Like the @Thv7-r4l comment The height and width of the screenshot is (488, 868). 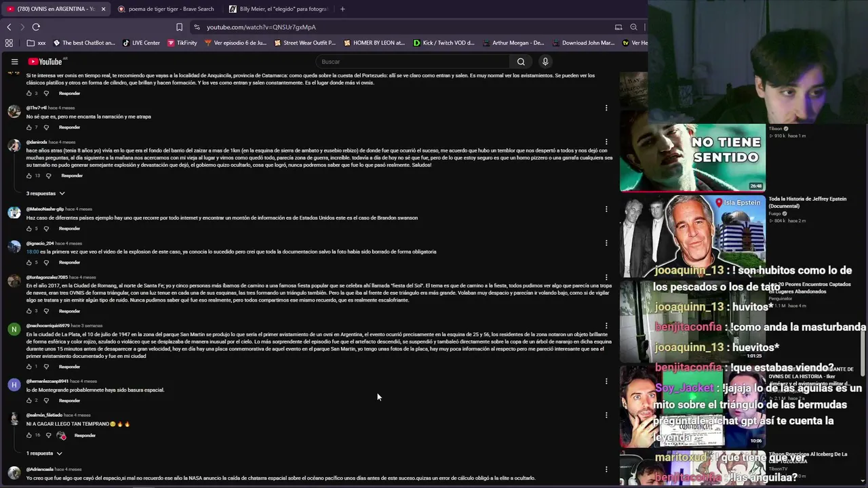(28, 127)
